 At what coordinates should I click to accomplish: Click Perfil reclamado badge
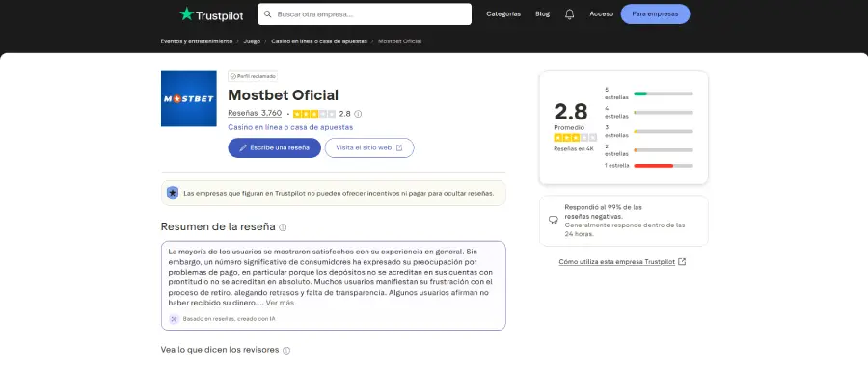click(x=253, y=76)
